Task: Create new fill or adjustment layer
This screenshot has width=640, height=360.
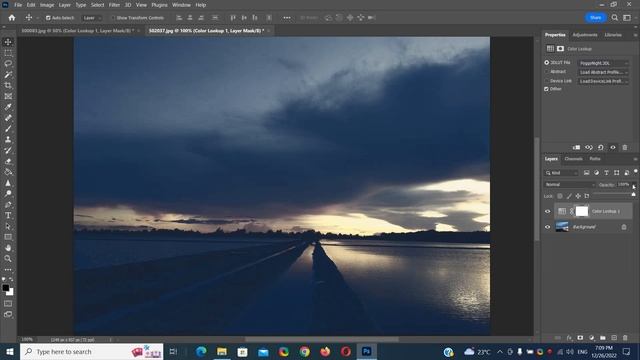Action: pos(591,338)
